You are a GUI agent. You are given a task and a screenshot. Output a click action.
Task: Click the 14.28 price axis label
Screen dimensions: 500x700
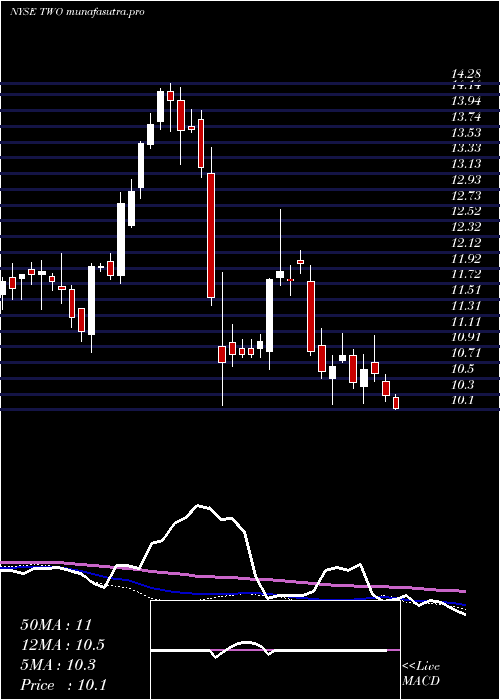(467, 75)
